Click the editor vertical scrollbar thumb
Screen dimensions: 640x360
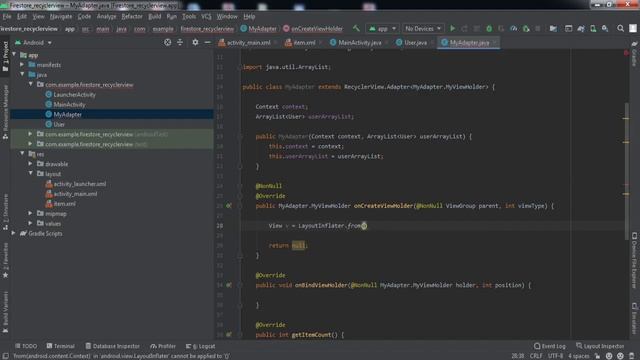coord(627,171)
